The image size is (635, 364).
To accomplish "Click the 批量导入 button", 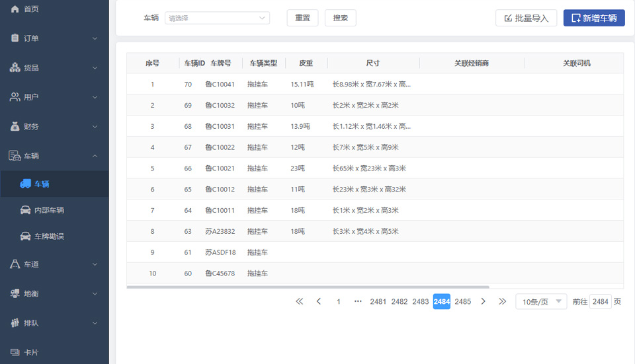I will (x=526, y=18).
